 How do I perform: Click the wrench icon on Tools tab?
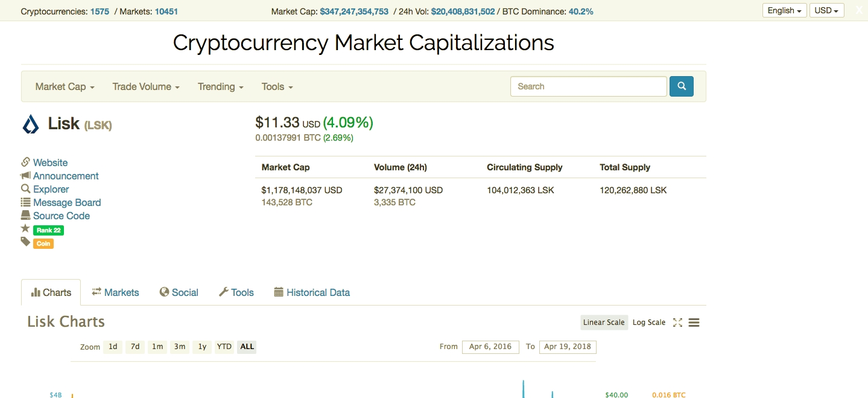coord(223,292)
